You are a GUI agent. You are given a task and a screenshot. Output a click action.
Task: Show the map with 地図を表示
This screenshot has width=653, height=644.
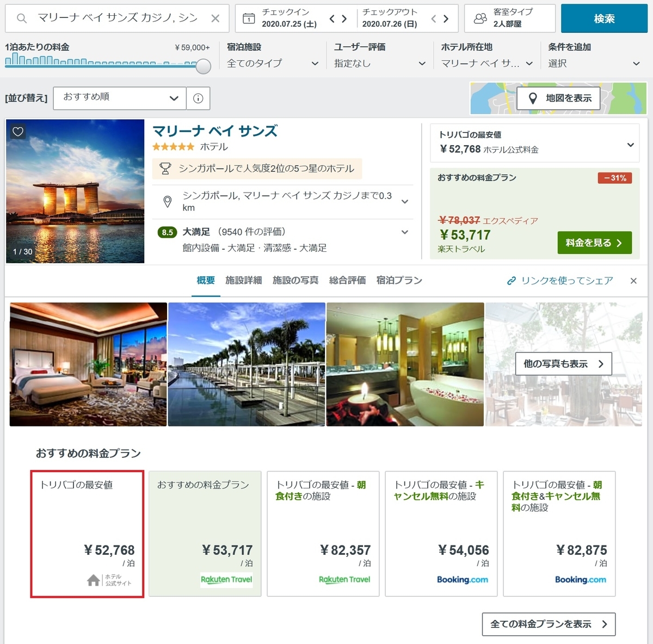pos(558,98)
